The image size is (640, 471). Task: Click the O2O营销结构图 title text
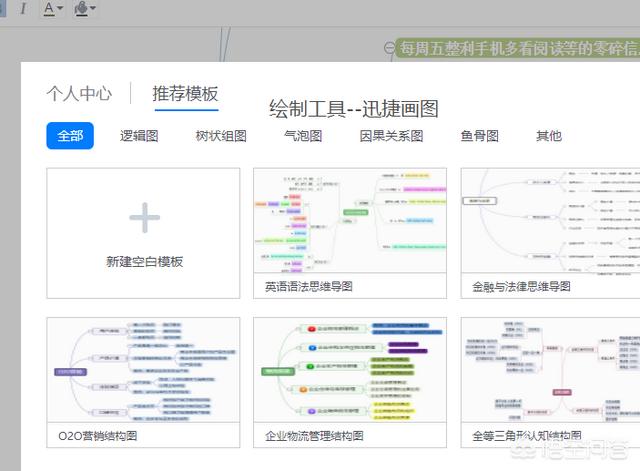pos(98,436)
